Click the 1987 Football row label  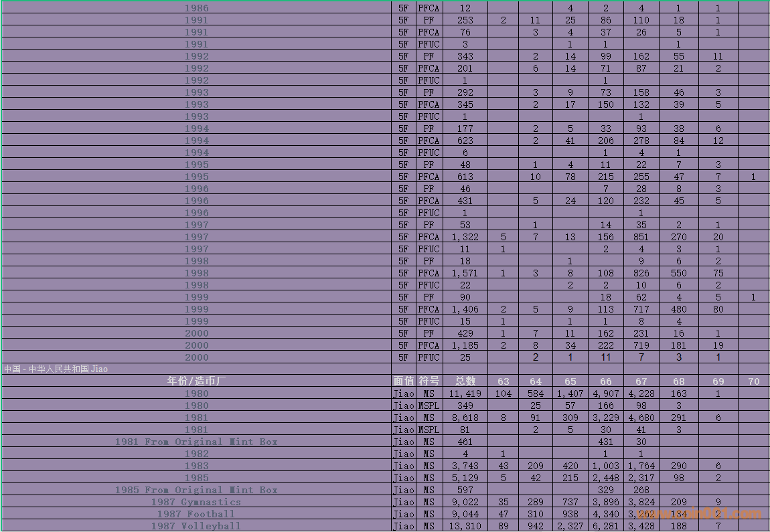196,514
